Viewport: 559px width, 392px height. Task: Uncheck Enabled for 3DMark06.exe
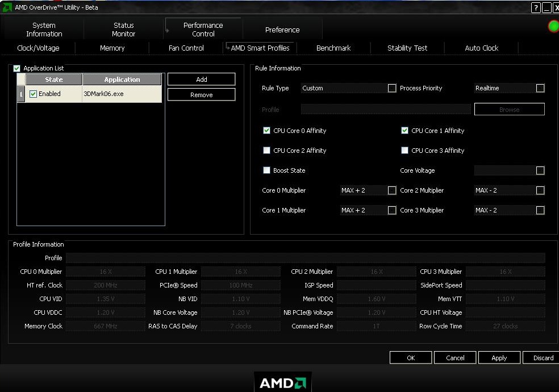point(33,94)
